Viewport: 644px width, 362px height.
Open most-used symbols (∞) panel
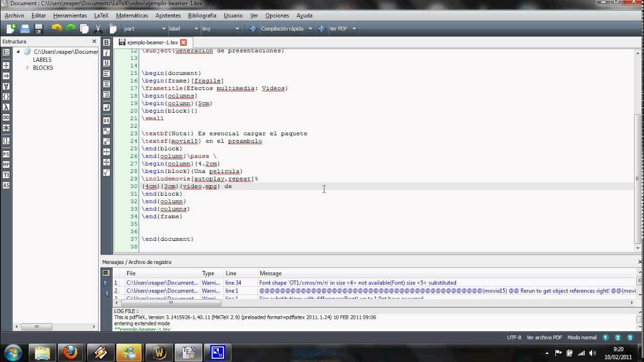click(6, 117)
